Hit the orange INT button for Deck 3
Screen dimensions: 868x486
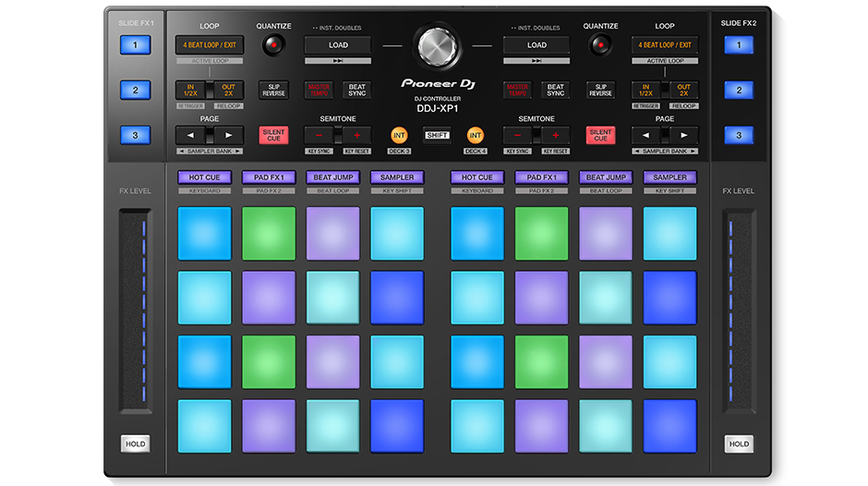(399, 135)
